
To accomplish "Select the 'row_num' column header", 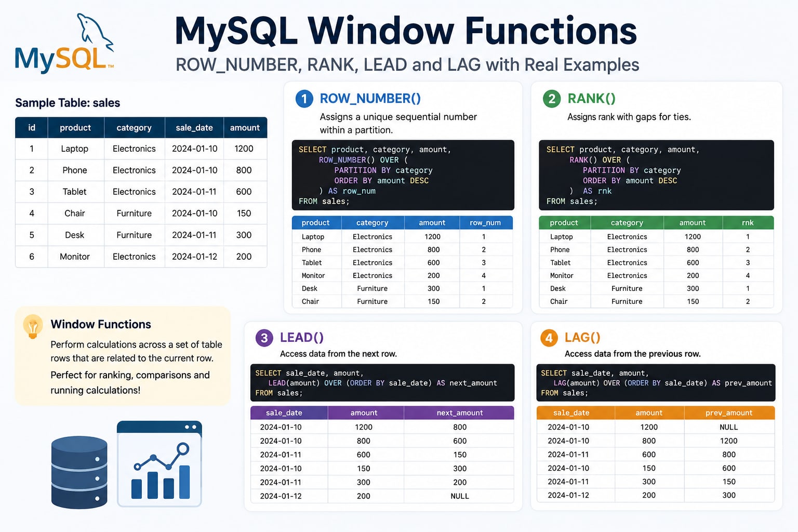I will pos(485,223).
